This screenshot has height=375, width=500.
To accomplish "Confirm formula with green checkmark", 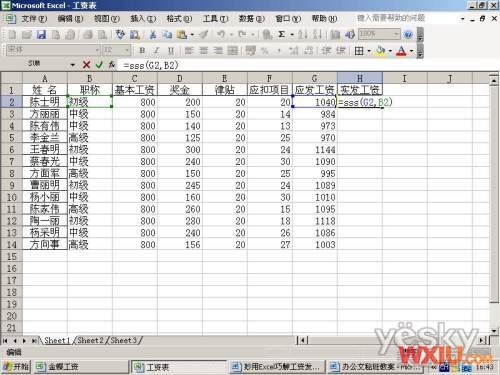I will tap(99, 65).
